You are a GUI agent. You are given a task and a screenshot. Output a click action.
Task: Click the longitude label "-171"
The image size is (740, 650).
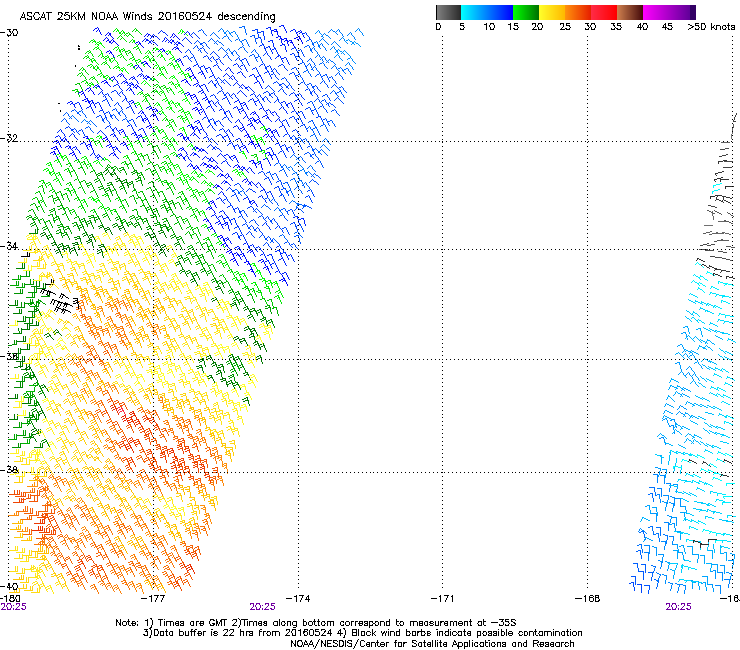pyautogui.click(x=442, y=599)
